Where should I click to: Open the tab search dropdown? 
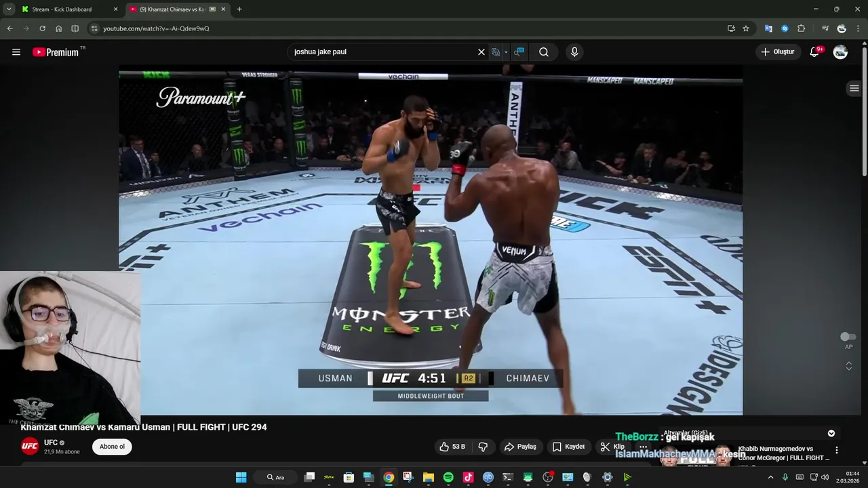pos(9,9)
